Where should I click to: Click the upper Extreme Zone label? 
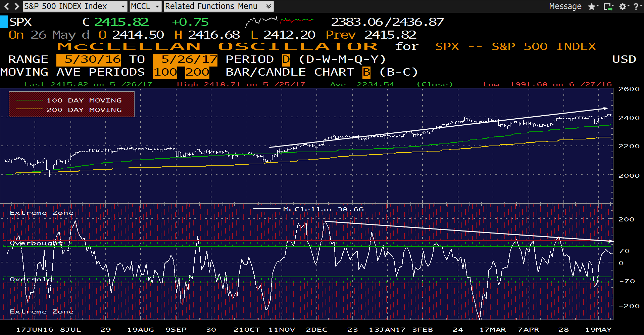42,213
